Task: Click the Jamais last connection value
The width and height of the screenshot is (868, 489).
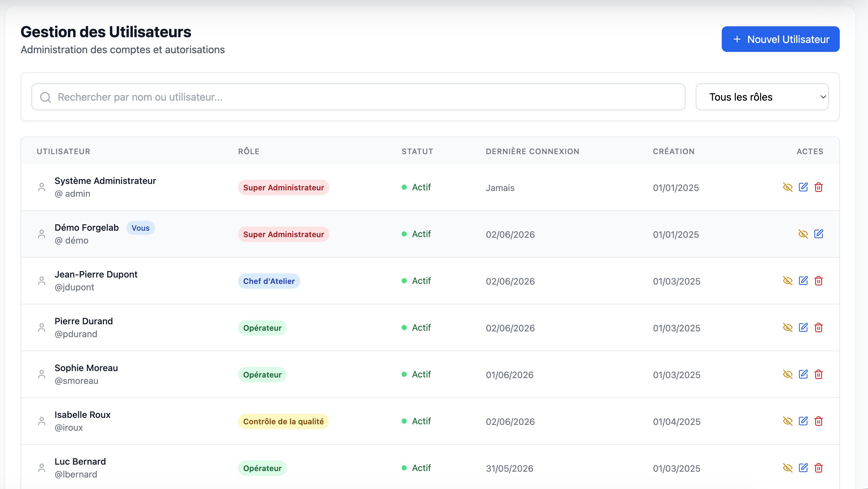Action: (x=500, y=188)
